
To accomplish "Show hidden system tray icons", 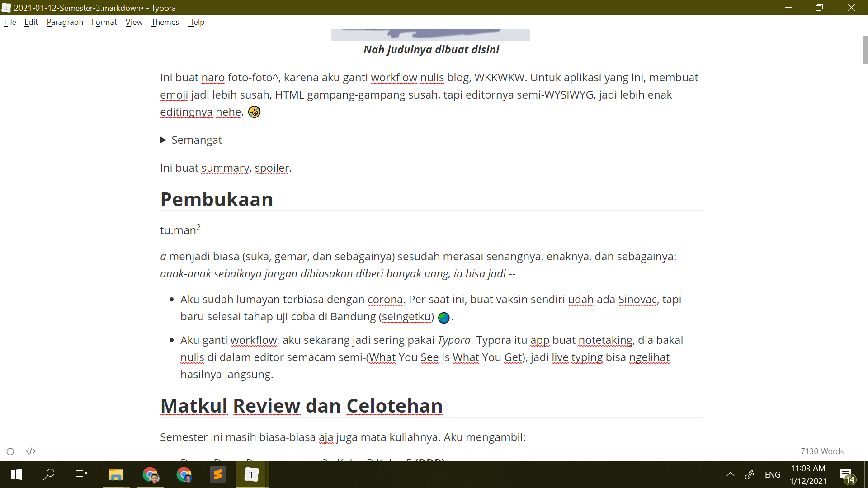I will [x=730, y=474].
